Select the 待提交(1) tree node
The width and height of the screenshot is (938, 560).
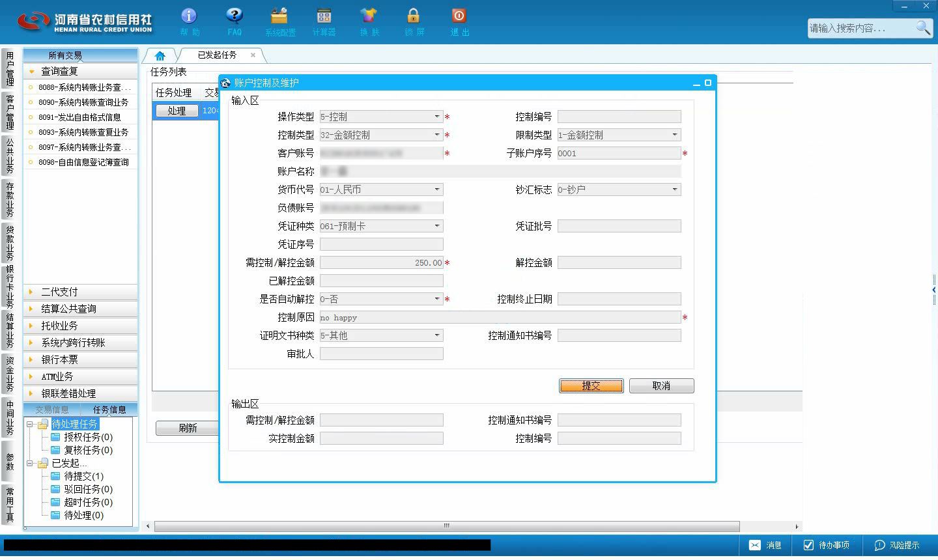pos(83,476)
